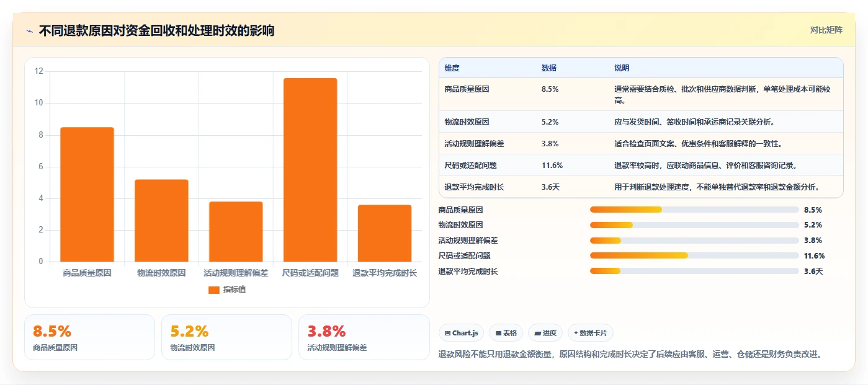Click the 退款风险 footer summary text
The width and height of the screenshot is (868, 385).
(x=630, y=355)
